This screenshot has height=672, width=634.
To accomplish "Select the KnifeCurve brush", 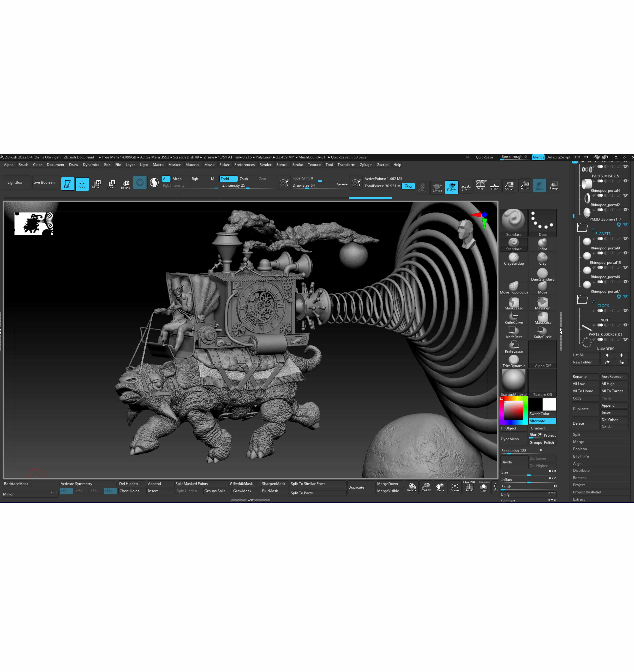I will tap(514, 318).
